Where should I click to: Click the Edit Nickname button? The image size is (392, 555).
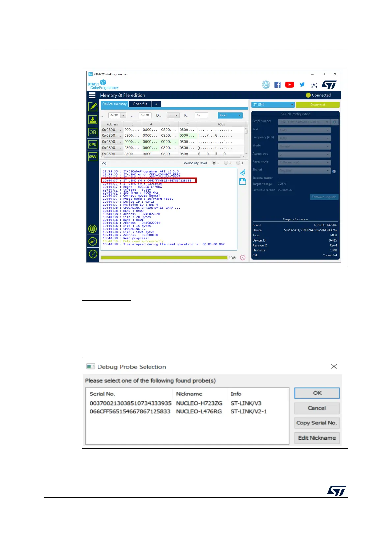tap(317, 438)
